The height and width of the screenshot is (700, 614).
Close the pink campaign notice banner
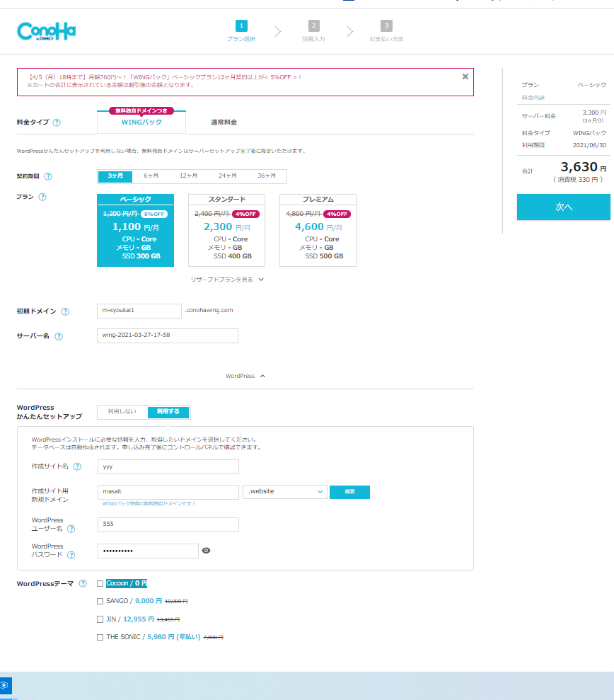coord(465,76)
